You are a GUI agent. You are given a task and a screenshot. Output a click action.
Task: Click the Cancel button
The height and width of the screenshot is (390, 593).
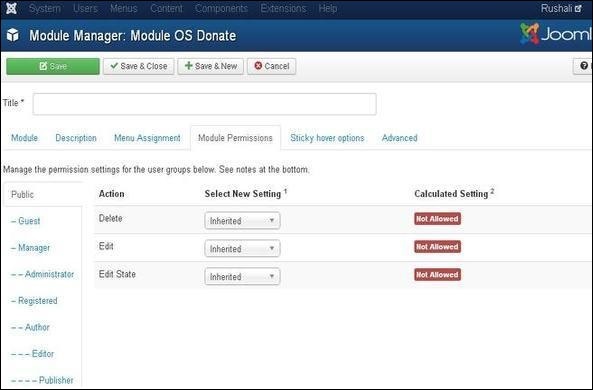272,66
